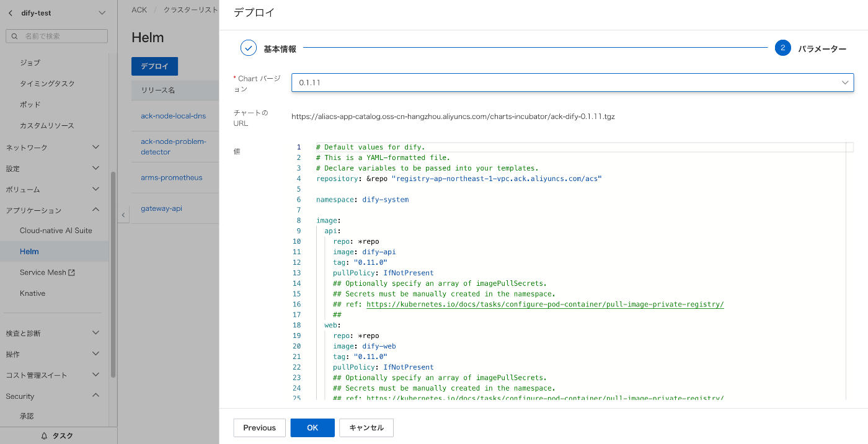Click the search magnifier icon
This screenshot has width=868, height=444.
pyautogui.click(x=14, y=36)
